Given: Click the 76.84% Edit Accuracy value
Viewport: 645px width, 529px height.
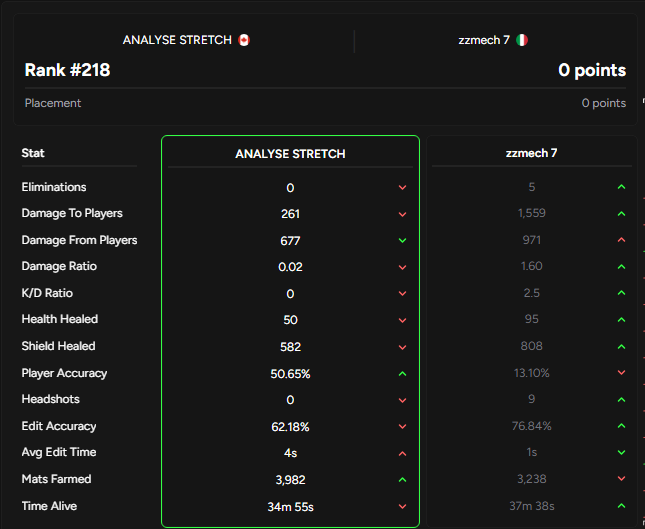Looking at the screenshot, I should [x=531, y=426].
